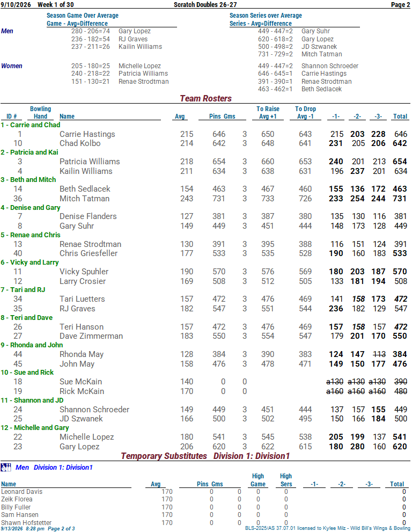Select 'JD Szwanek' in the team roster

(x=81, y=418)
